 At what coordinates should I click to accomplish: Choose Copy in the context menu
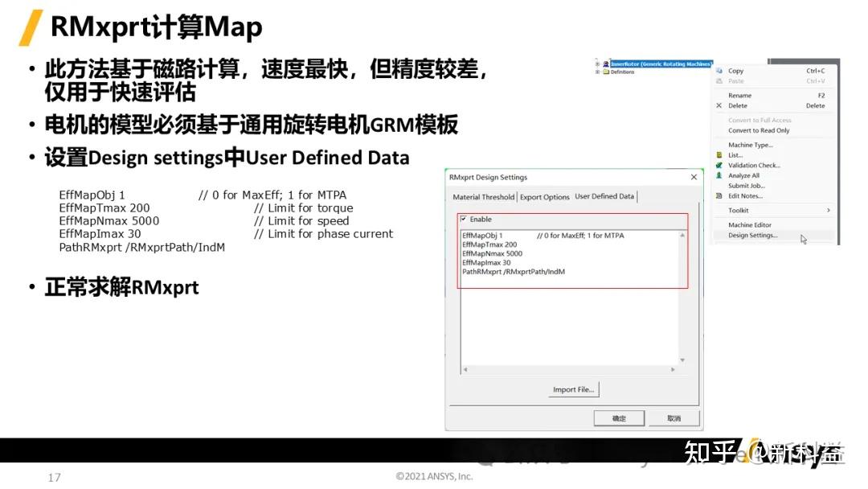click(x=774, y=71)
